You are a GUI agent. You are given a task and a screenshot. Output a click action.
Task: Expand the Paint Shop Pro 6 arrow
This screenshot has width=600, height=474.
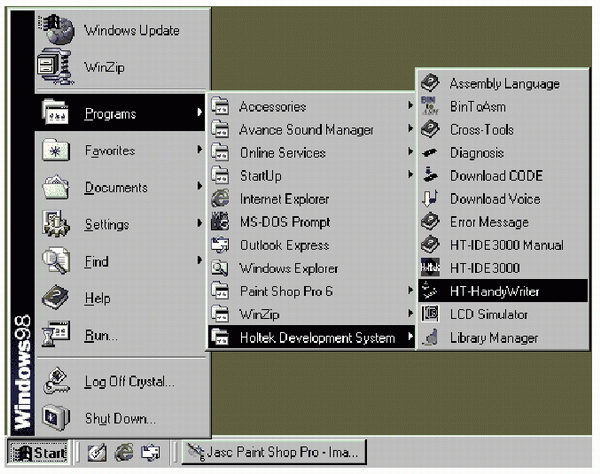tap(410, 290)
